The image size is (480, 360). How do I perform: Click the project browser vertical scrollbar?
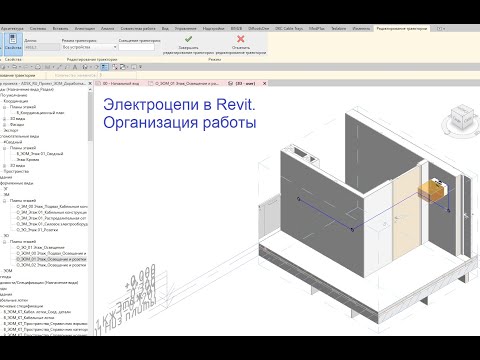coord(90,117)
